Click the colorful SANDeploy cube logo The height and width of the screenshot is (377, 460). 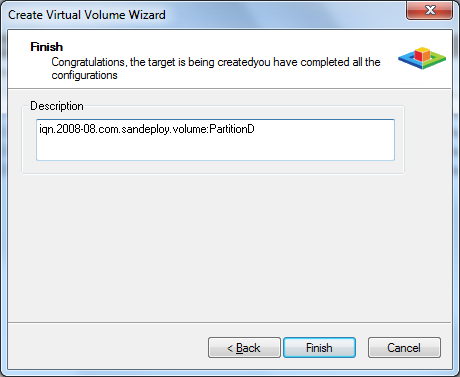(422, 58)
